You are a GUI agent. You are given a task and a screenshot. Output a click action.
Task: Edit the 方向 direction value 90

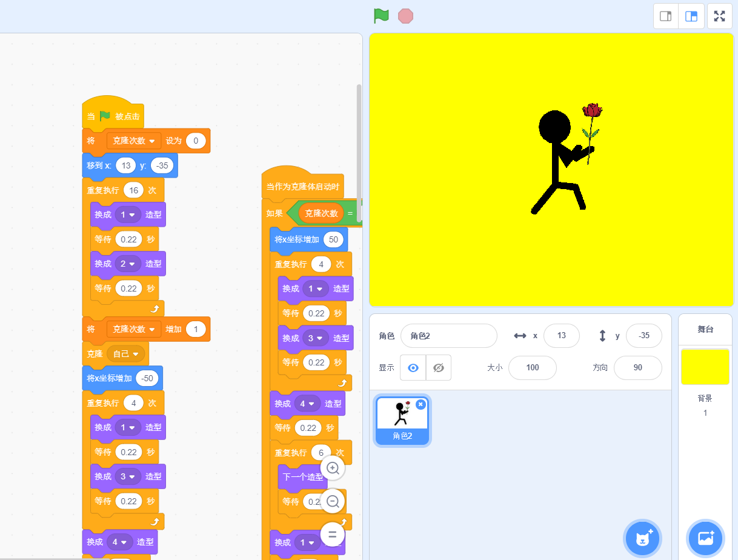(x=637, y=368)
